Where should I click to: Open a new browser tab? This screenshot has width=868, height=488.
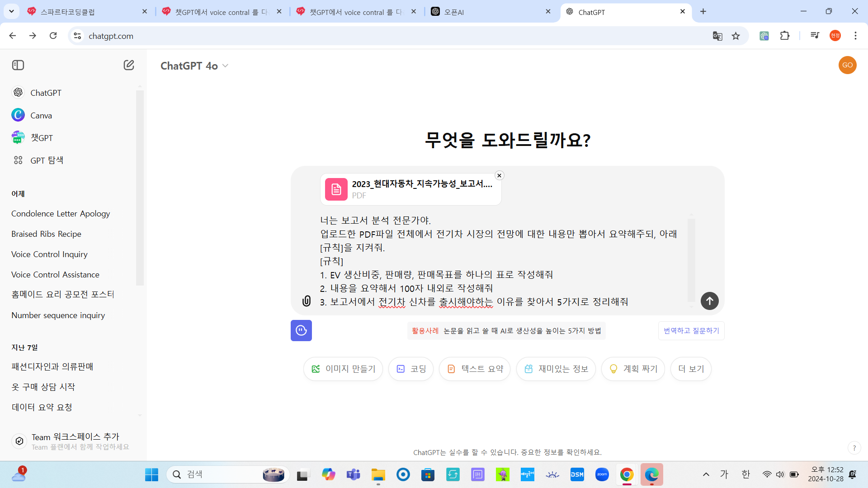point(703,12)
